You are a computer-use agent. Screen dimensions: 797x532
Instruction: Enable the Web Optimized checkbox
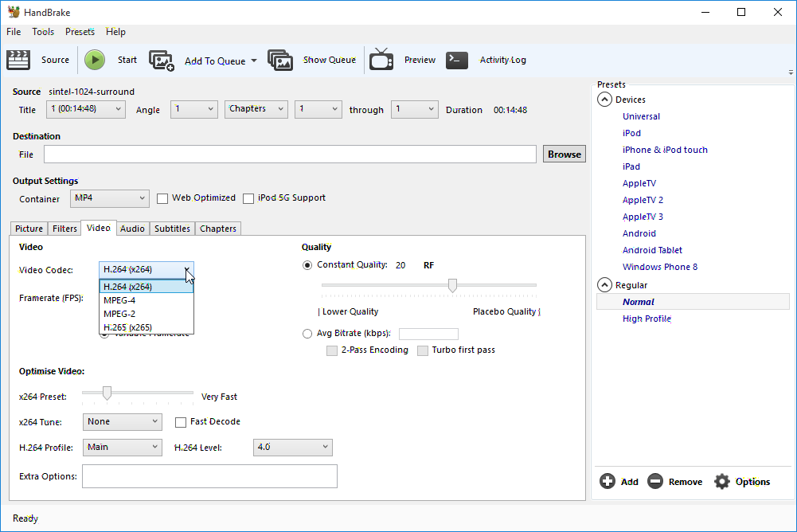click(x=162, y=198)
